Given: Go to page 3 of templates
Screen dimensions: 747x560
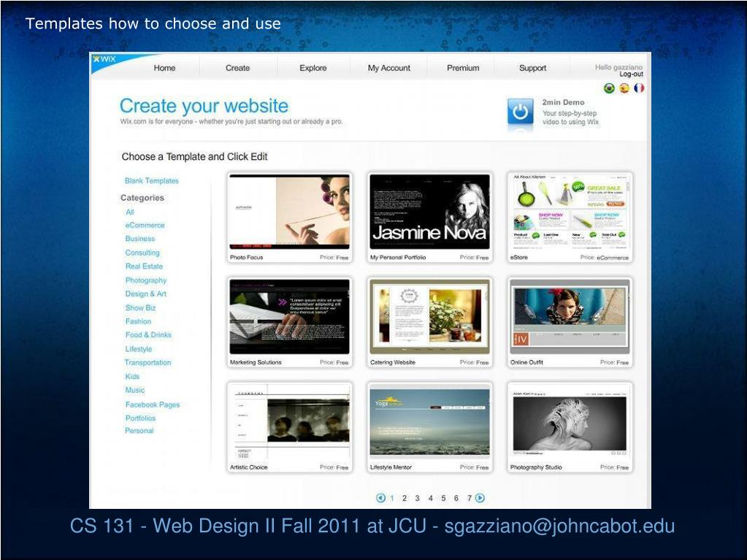Looking at the screenshot, I should (418, 498).
